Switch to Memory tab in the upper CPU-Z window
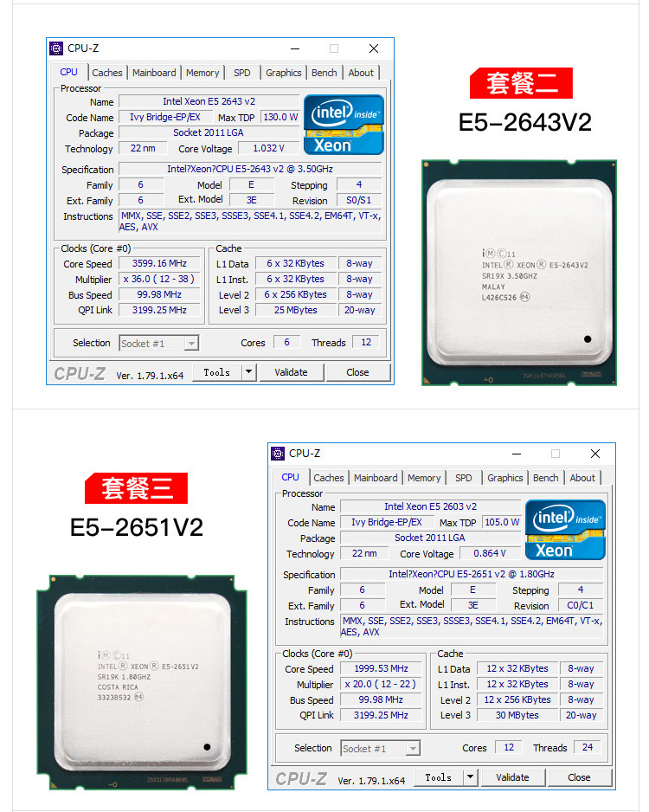 (x=202, y=73)
